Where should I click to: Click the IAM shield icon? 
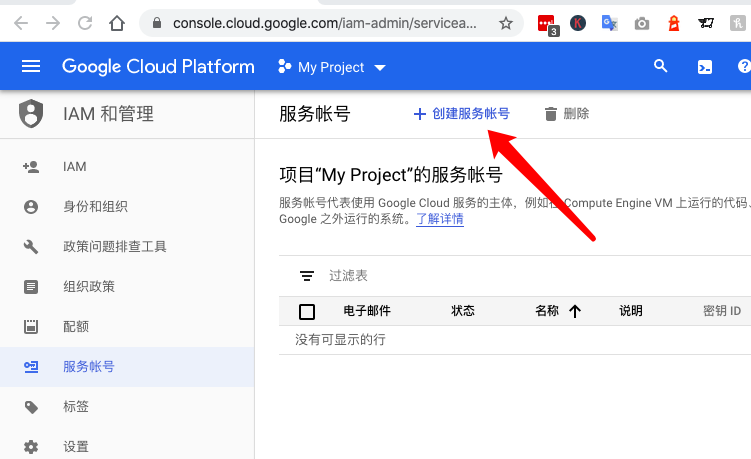pos(31,114)
